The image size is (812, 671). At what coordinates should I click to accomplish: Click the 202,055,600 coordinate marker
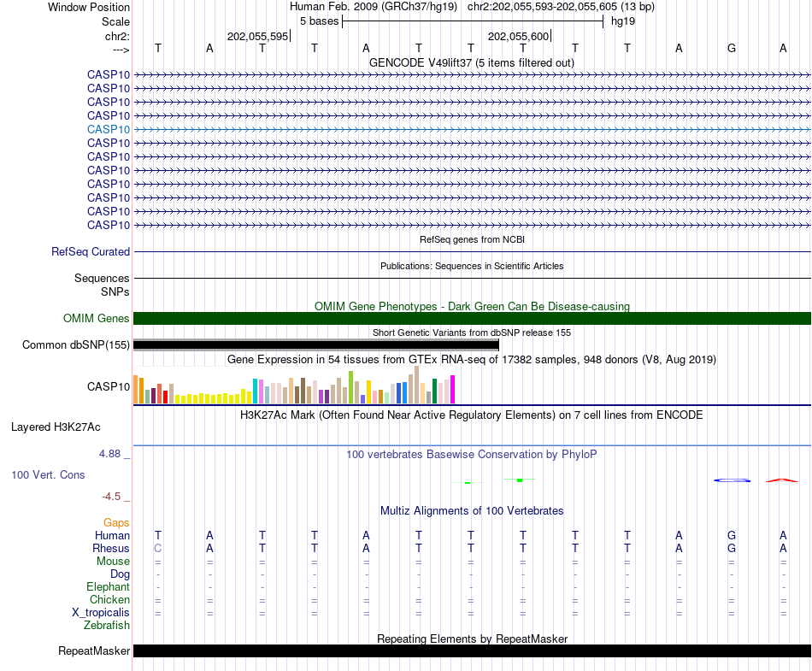[x=518, y=36]
